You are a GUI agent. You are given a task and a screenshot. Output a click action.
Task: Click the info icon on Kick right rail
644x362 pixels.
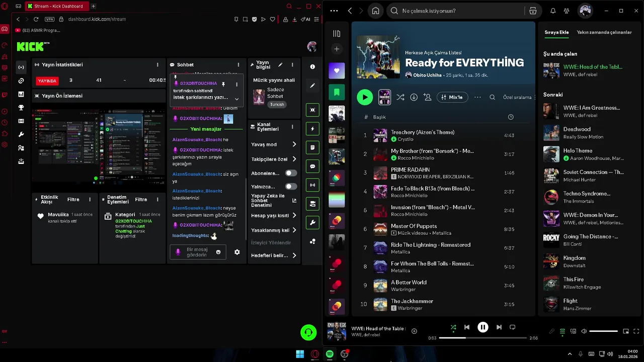312,66
